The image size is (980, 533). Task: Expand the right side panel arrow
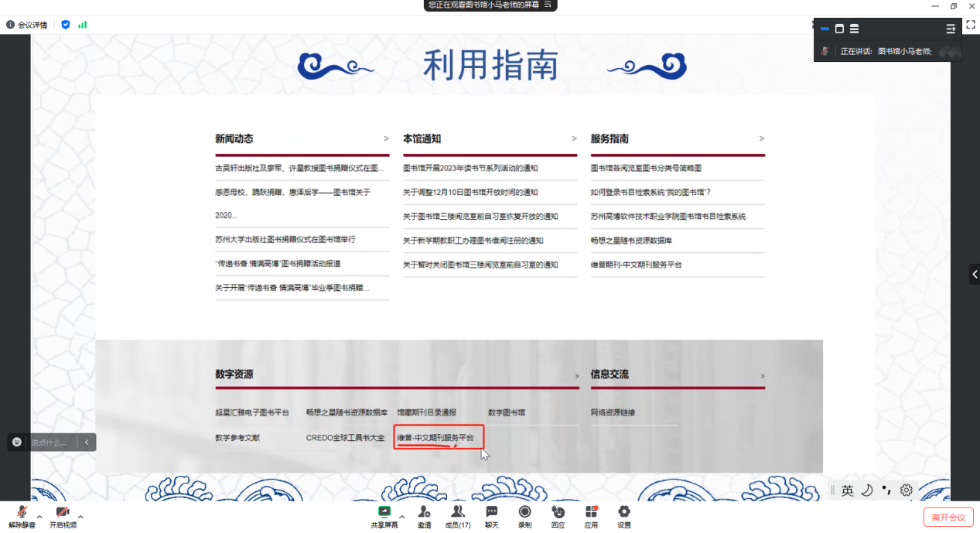(974, 274)
